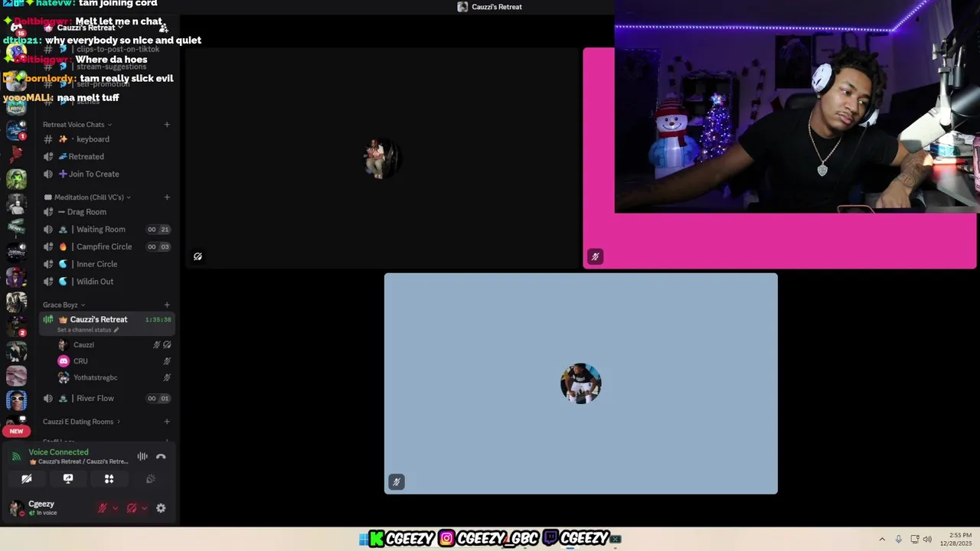Add channel to Grace Boyz category
Screen dimensions: 980x551
[x=167, y=305]
